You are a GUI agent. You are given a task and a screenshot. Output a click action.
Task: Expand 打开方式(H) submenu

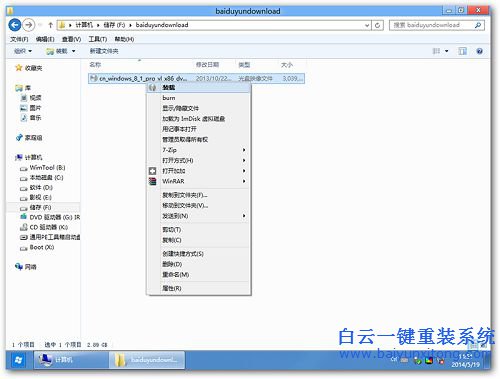pyautogui.click(x=199, y=160)
